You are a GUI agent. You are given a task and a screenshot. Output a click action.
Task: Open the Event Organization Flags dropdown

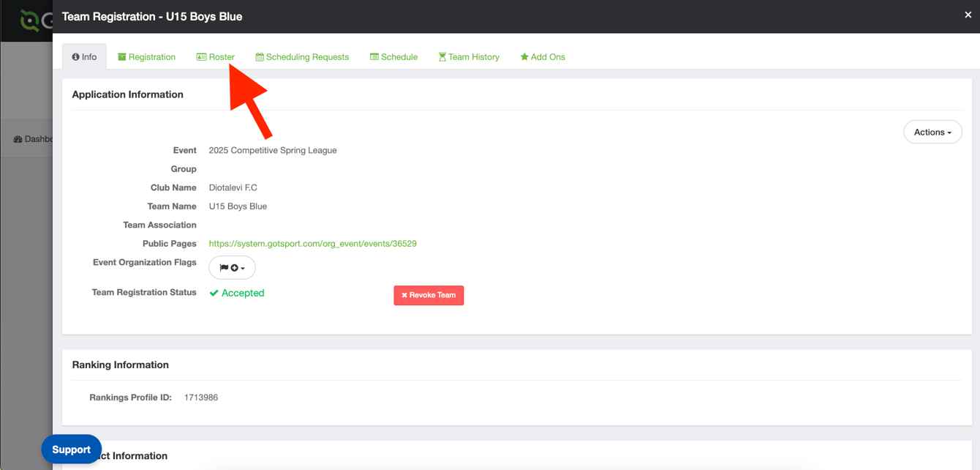[233, 268]
